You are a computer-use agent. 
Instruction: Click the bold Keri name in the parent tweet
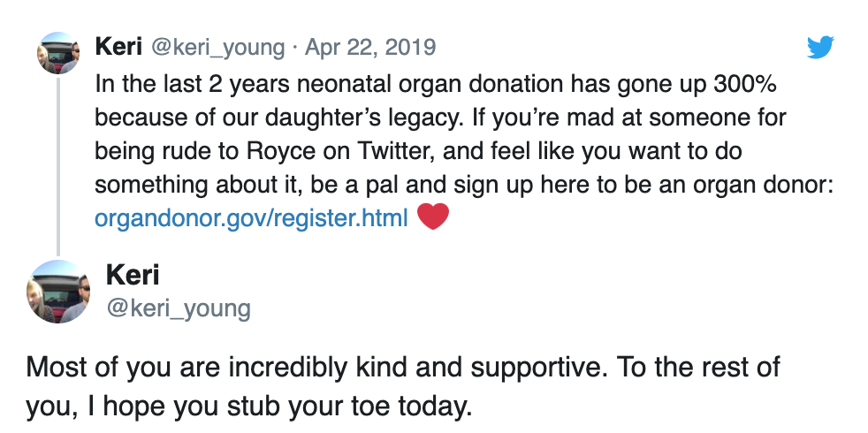(x=118, y=47)
